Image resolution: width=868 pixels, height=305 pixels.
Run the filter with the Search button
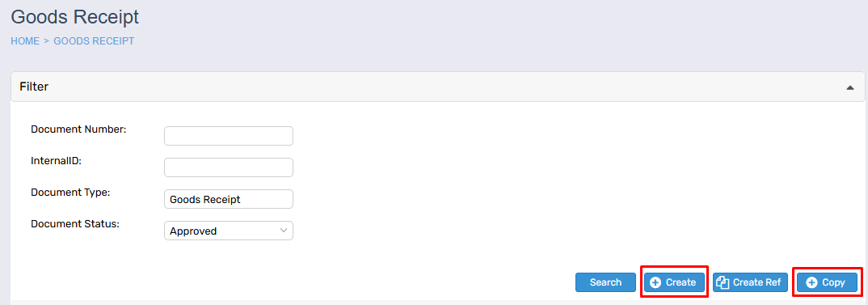point(605,282)
